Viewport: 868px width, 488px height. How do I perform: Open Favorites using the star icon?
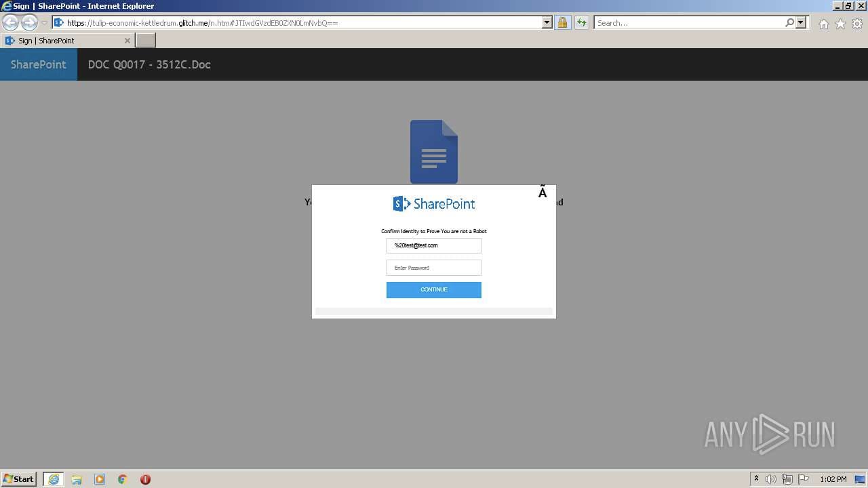[x=840, y=23]
